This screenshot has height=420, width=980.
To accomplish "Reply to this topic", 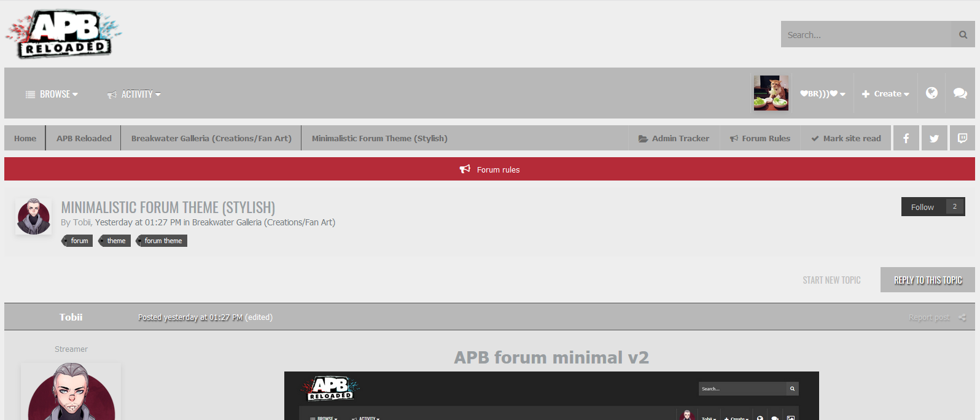I will click(928, 279).
